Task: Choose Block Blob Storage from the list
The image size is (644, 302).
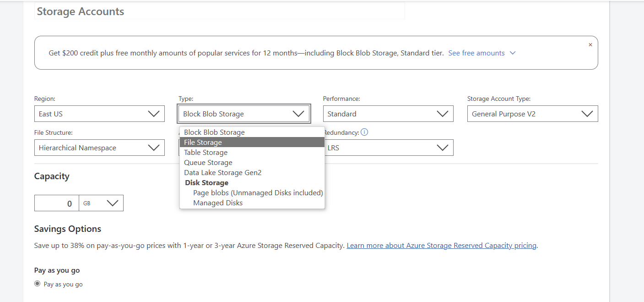Action: pyautogui.click(x=252, y=132)
